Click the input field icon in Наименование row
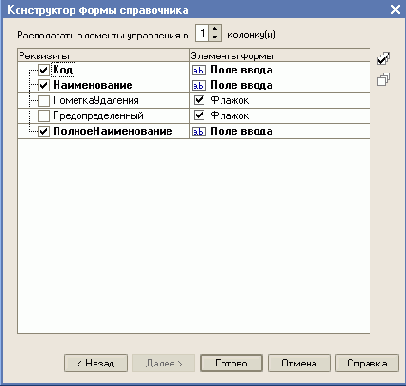Image resolution: width=406 pixels, height=386 pixels. click(x=199, y=85)
